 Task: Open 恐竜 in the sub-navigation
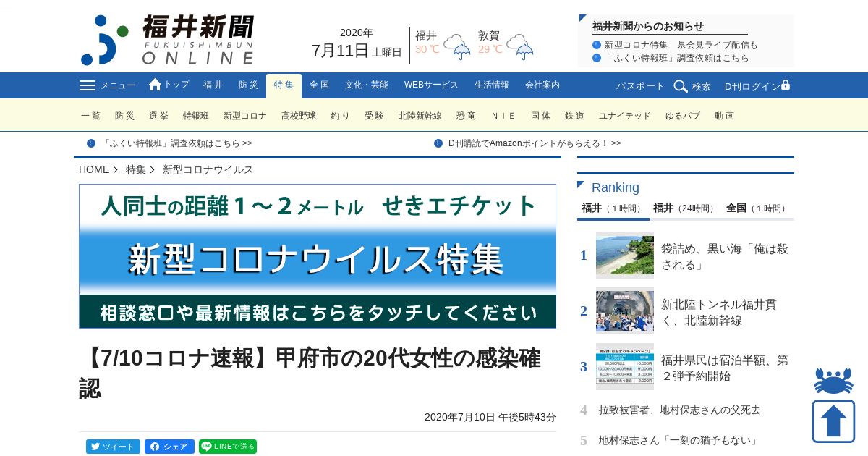[x=467, y=116]
